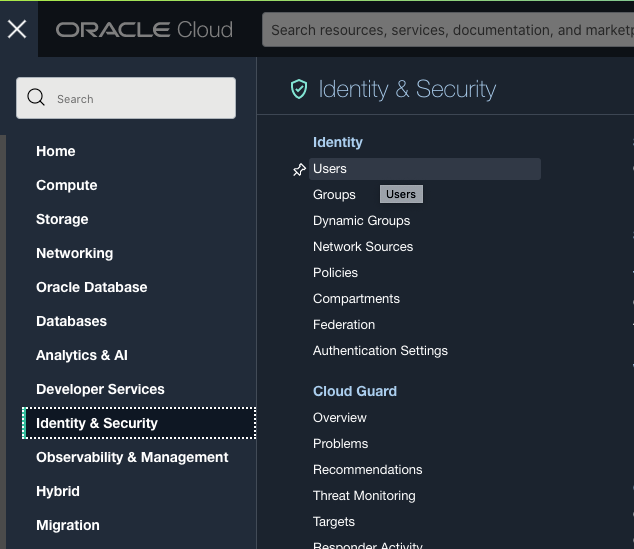This screenshot has height=549, width=634.
Task: Open Oracle Database in the sidebar
Action: (x=92, y=287)
